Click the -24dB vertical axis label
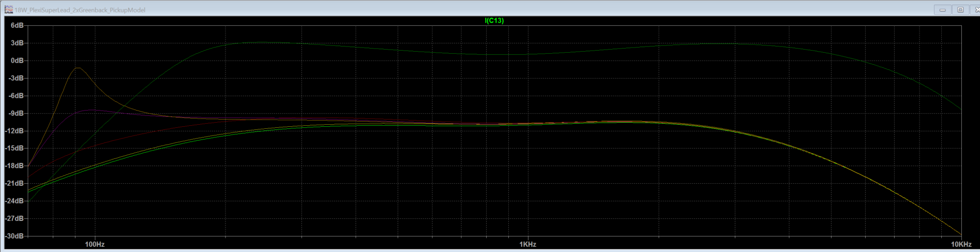The width and height of the screenshot is (980, 252). pos(14,201)
